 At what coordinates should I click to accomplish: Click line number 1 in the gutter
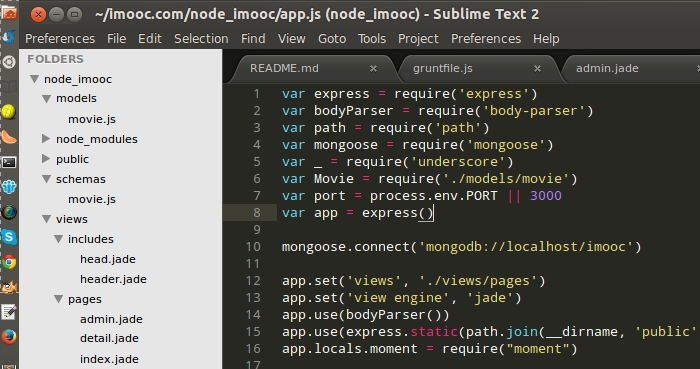point(257,94)
